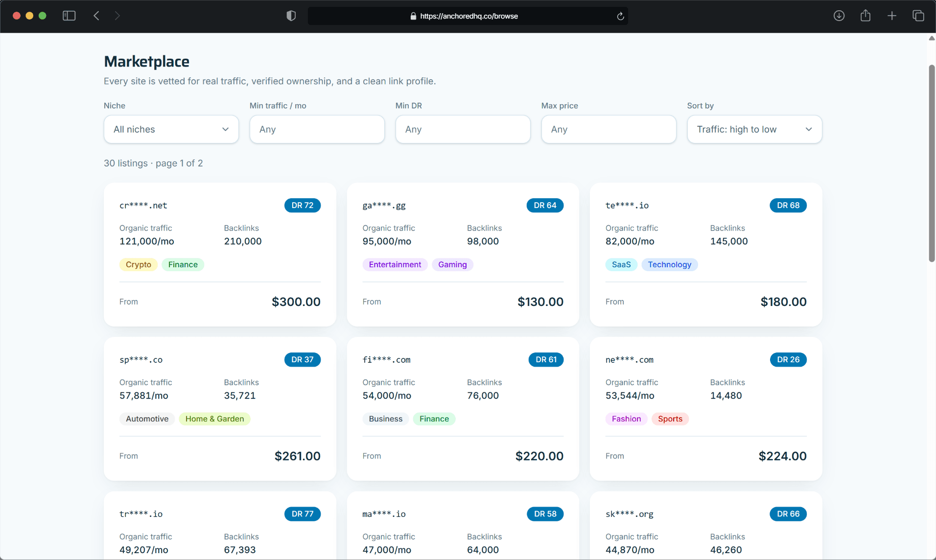Click the Technology niche tag
Screen dimensions: 936x560
click(670, 265)
